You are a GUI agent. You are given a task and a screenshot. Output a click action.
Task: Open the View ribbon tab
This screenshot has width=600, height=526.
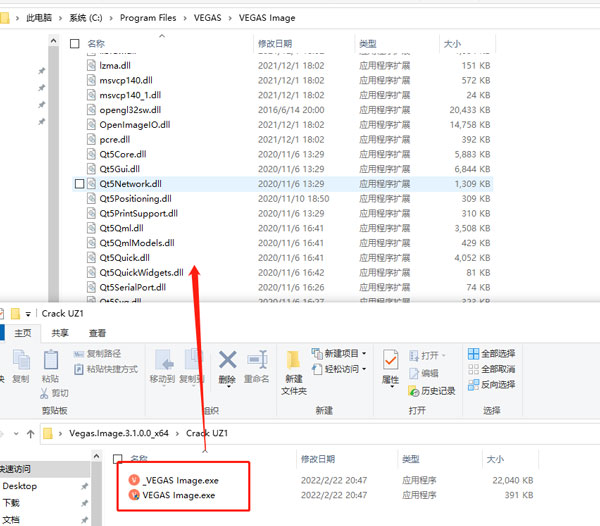[x=97, y=333]
